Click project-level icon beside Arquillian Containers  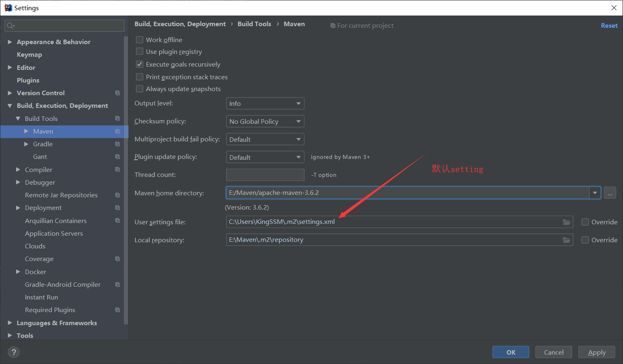pyautogui.click(x=117, y=220)
